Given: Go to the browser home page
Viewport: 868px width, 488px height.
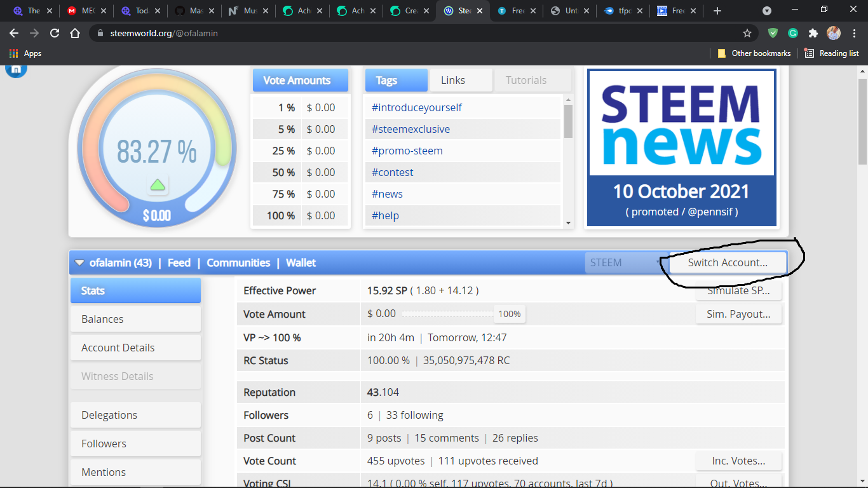Looking at the screenshot, I should click(x=75, y=33).
